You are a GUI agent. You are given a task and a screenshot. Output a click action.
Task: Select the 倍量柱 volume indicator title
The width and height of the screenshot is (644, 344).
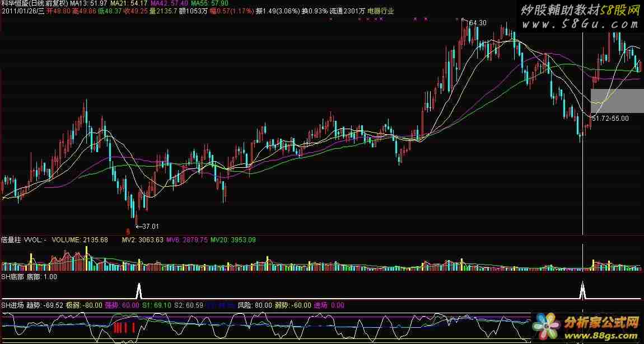(12, 240)
